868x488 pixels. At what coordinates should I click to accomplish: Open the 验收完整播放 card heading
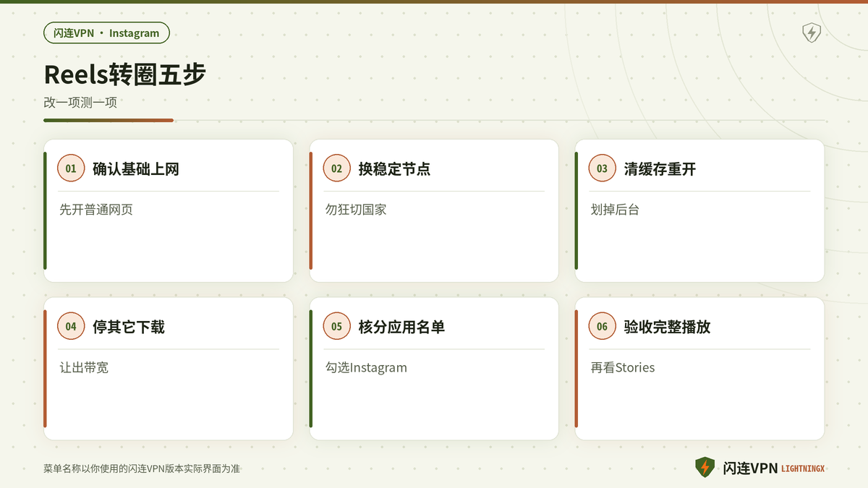tap(667, 328)
